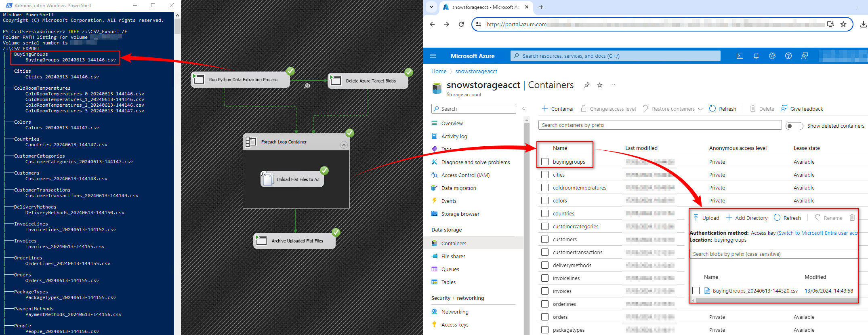Viewport: 868px width, 335px height.
Task: Click the add Container button
Action: 557,109
